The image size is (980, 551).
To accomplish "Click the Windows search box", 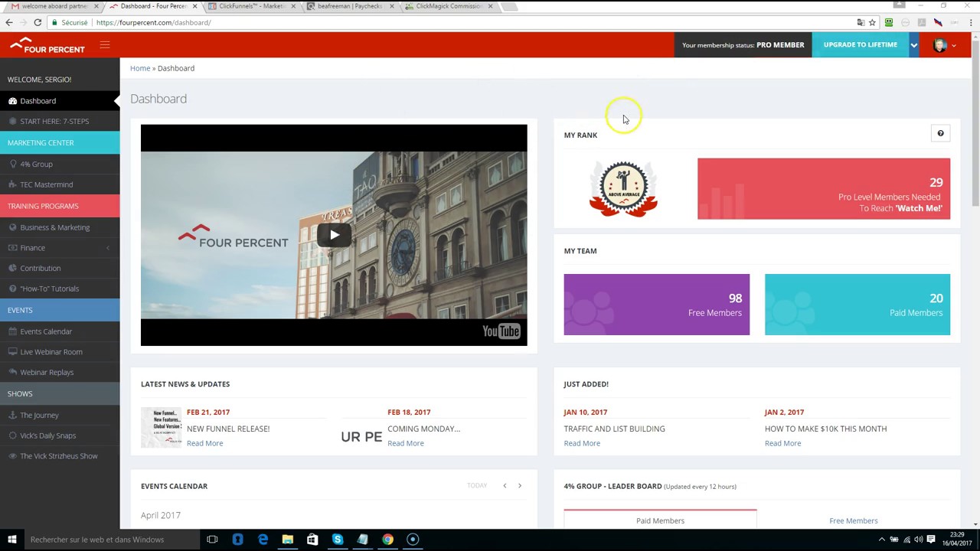I will click(111, 540).
